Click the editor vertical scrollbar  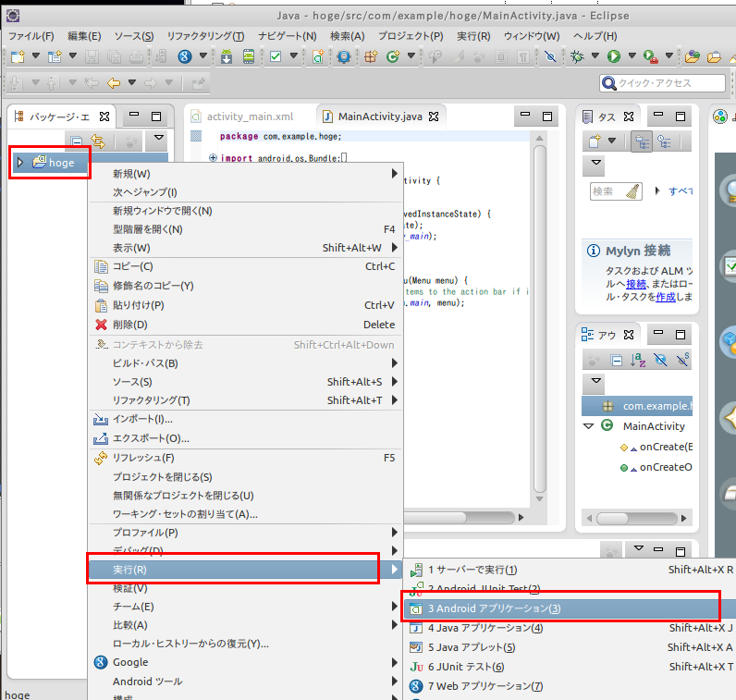point(540,319)
